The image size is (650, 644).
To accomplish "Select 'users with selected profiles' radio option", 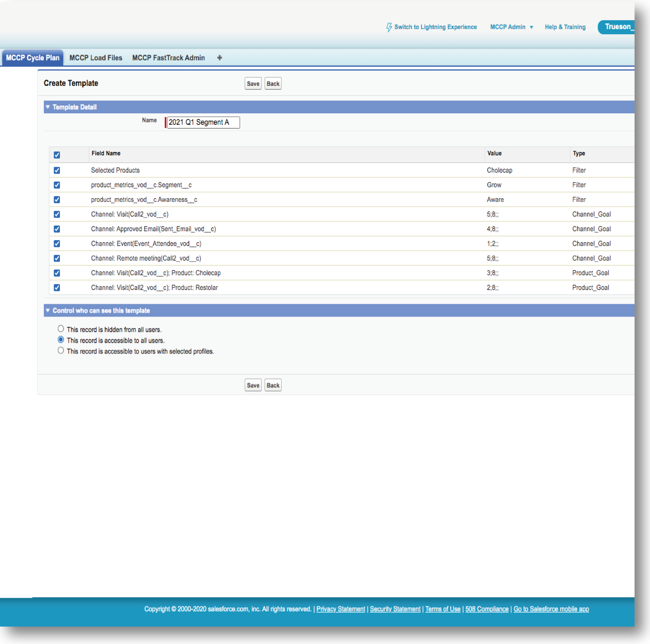I will point(61,350).
